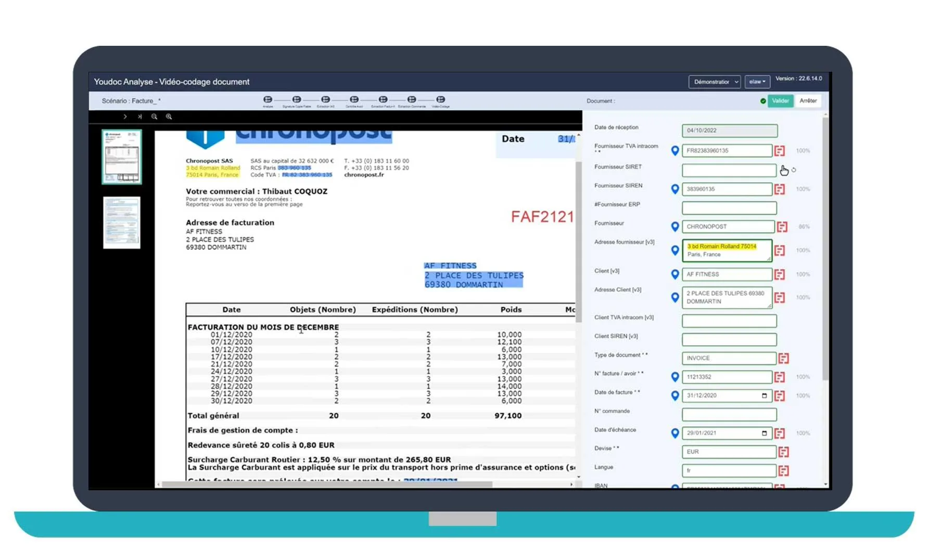Jump to last page arrow

[139, 117]
